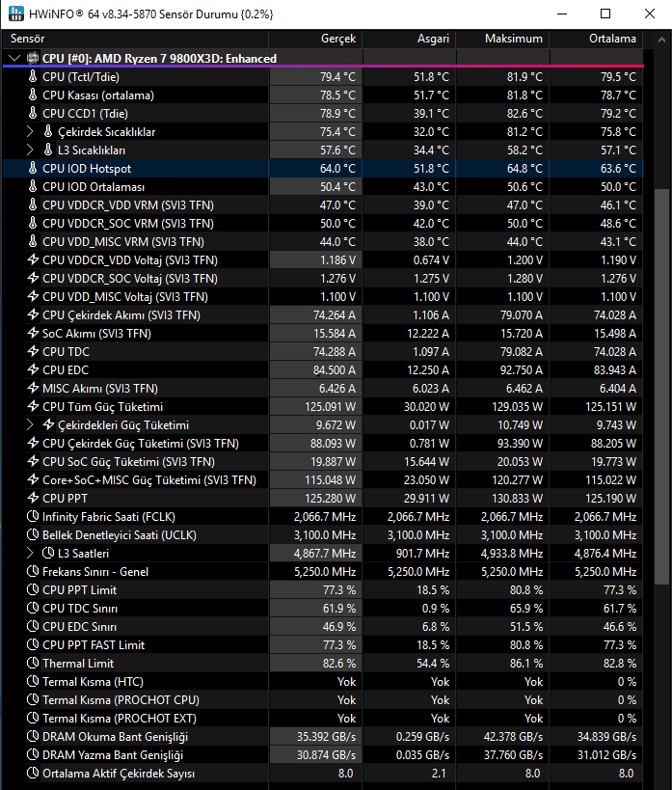Click thermometer icon of CPU VDDCR_SOC VRM
This screenshot has height=790, width=672.
pyautogui.click(x=33, y=223)
